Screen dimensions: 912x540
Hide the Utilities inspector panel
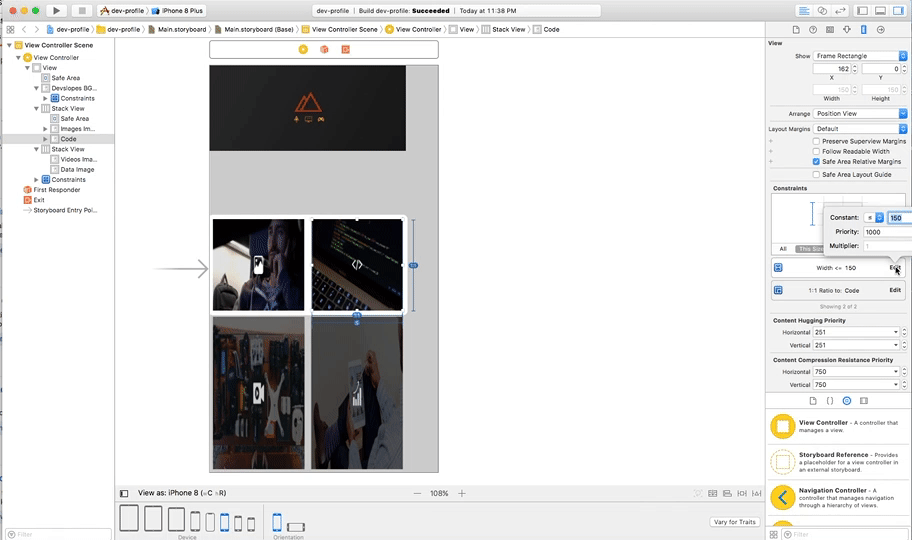(899, 10)
